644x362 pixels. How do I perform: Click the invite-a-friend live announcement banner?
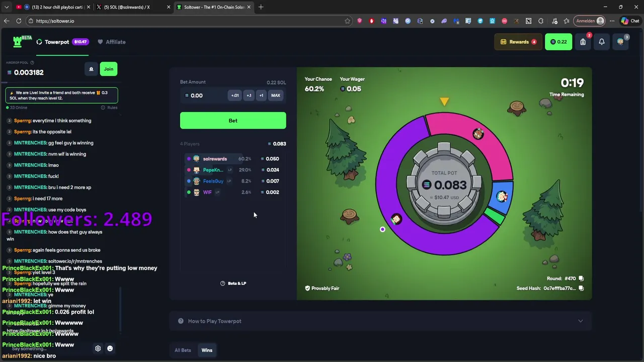tap(61, 96)
